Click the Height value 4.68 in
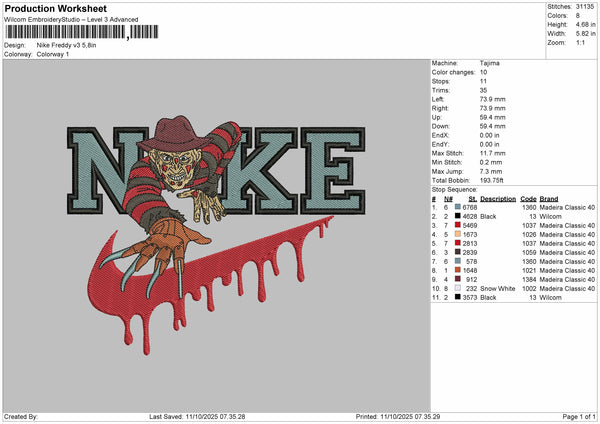Image resolution: width=600 pixels, height=424 pixels. pyautogui.click(x=585, y=24)
